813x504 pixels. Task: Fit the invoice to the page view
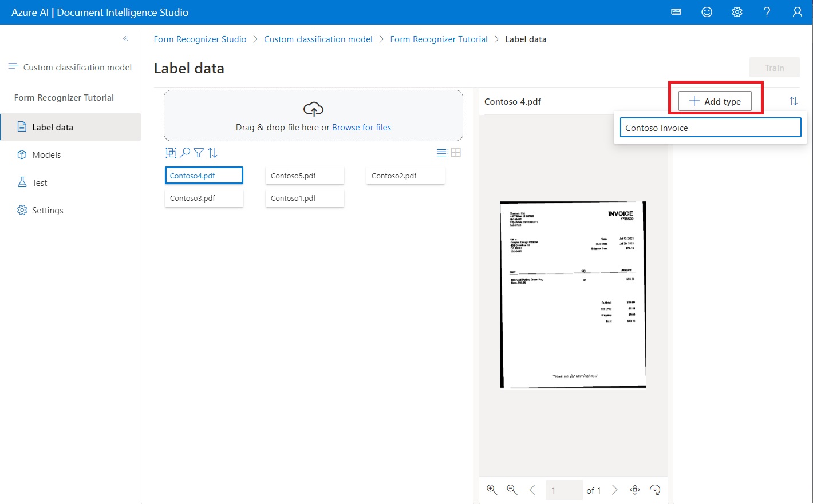634,490
